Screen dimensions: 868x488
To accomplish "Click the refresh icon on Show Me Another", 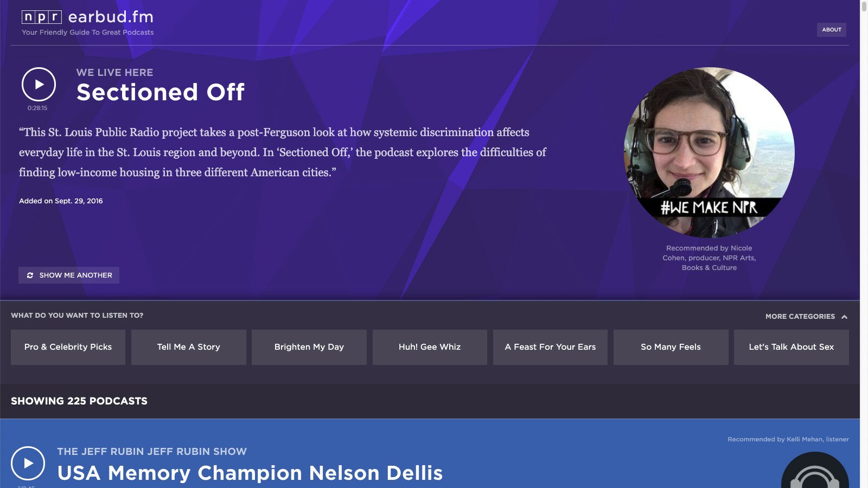I will (30, 275).
